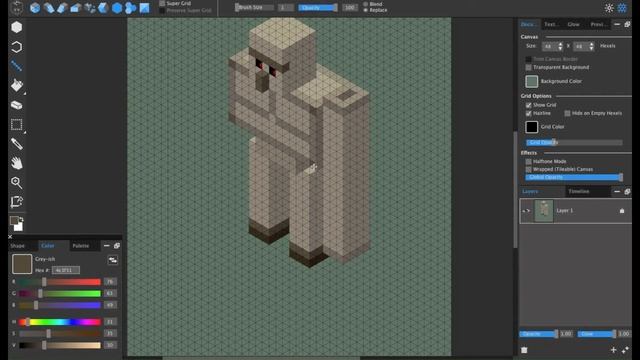Click the Brush Size slider in top bar

[255, 7]
